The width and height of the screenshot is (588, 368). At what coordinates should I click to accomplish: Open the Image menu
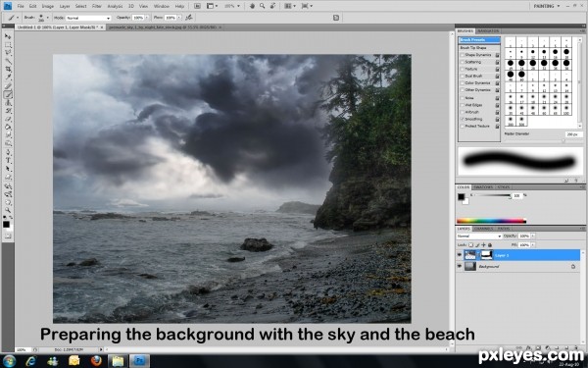(x=48, y=7)
